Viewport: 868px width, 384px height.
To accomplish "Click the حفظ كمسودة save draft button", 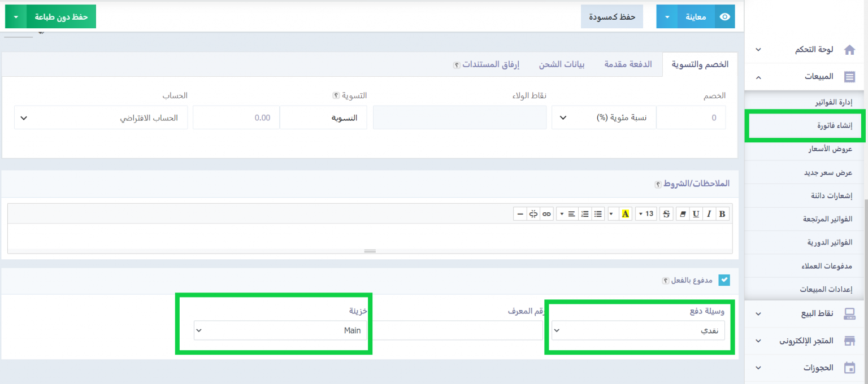I will (x=612, y=17).
